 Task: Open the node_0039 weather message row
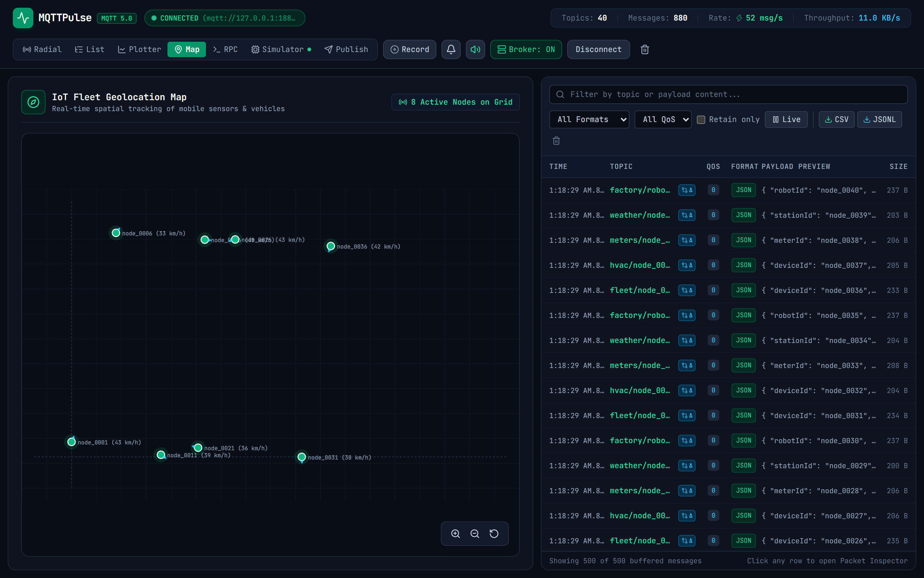click(728, 215)
